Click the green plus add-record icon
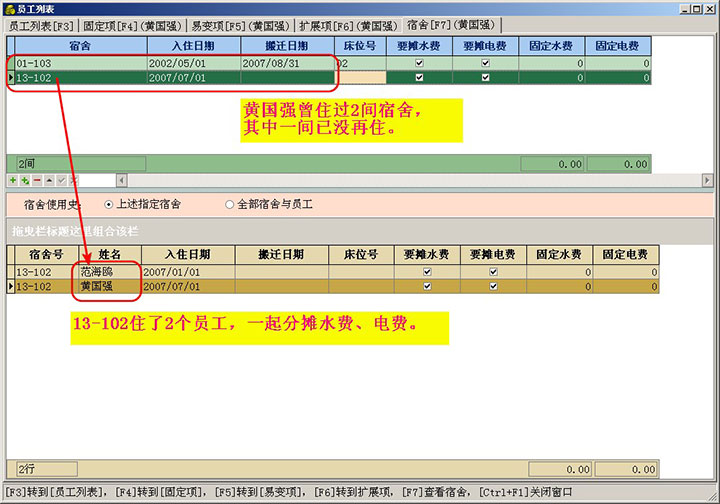Screen dimensions: 720x504 12,180
